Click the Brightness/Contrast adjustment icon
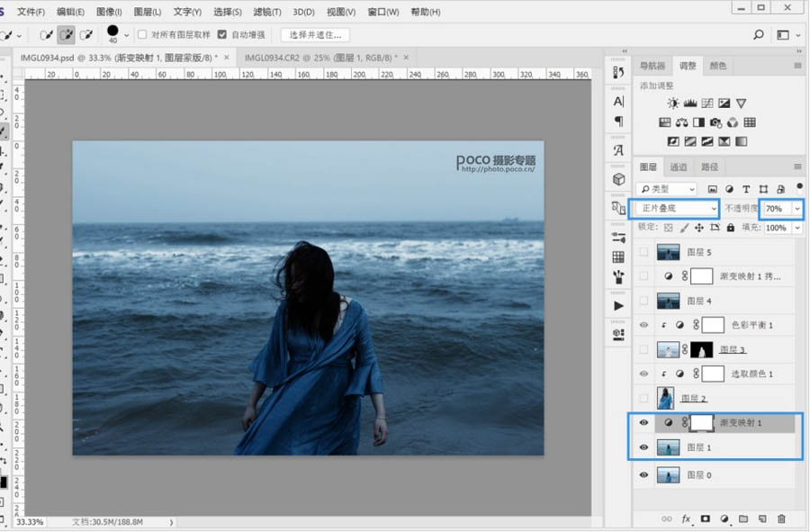Image resolution: width=810 pixels, height=532 pixels. click(x=673, y=104)
